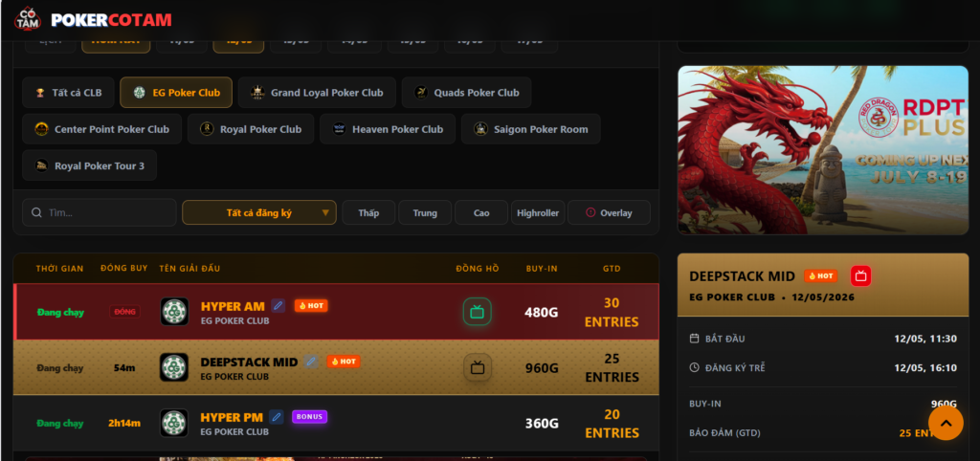This screenshot has width=980, height=461.
Task: Select the 360G buy-in value
Action: (x=542, y=424)
